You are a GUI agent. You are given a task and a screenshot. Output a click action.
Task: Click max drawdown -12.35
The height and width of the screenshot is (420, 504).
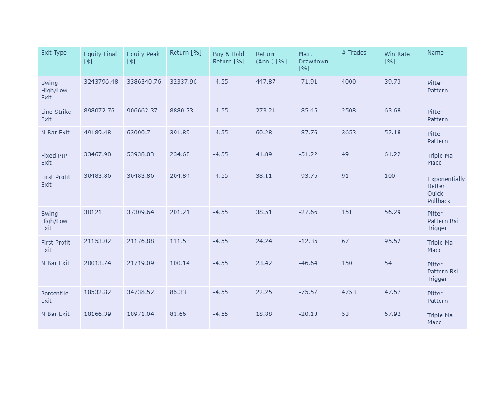(308, 241)
